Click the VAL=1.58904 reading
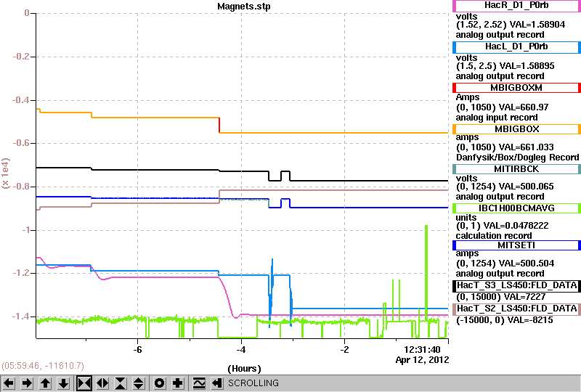581x392 pixels. pos(537,25)
